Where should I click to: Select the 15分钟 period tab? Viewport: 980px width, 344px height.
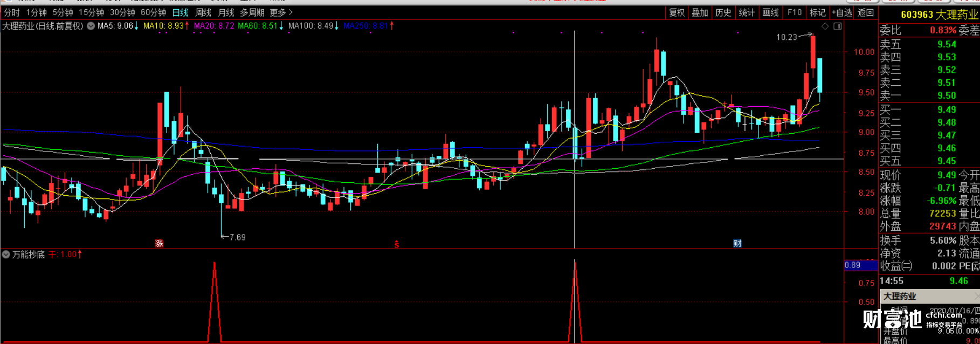click(x=91, y=12)
